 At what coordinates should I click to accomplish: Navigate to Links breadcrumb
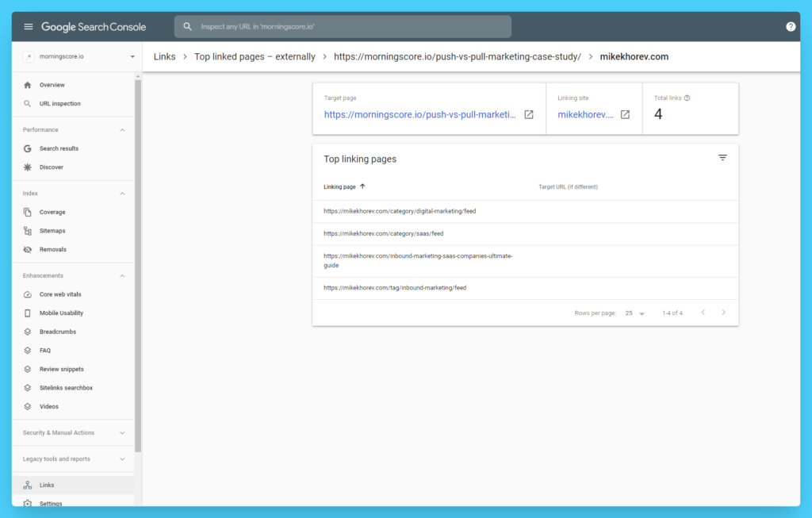click(x=164, y=56)
